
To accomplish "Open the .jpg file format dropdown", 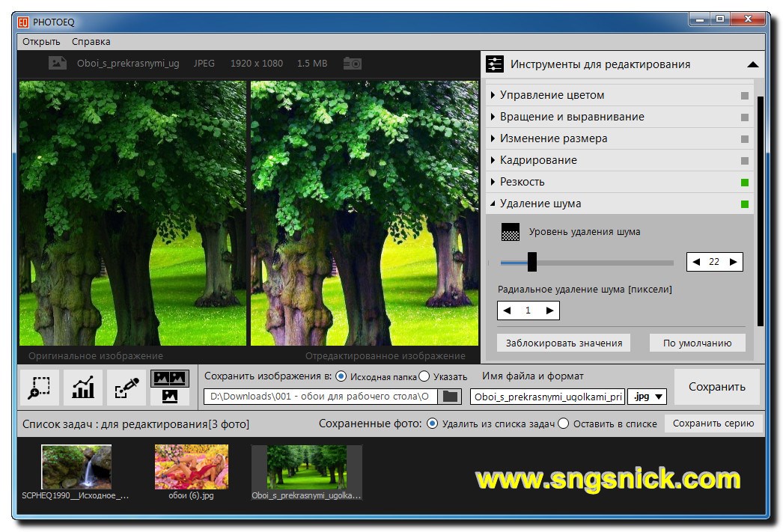I will point(648,397).
